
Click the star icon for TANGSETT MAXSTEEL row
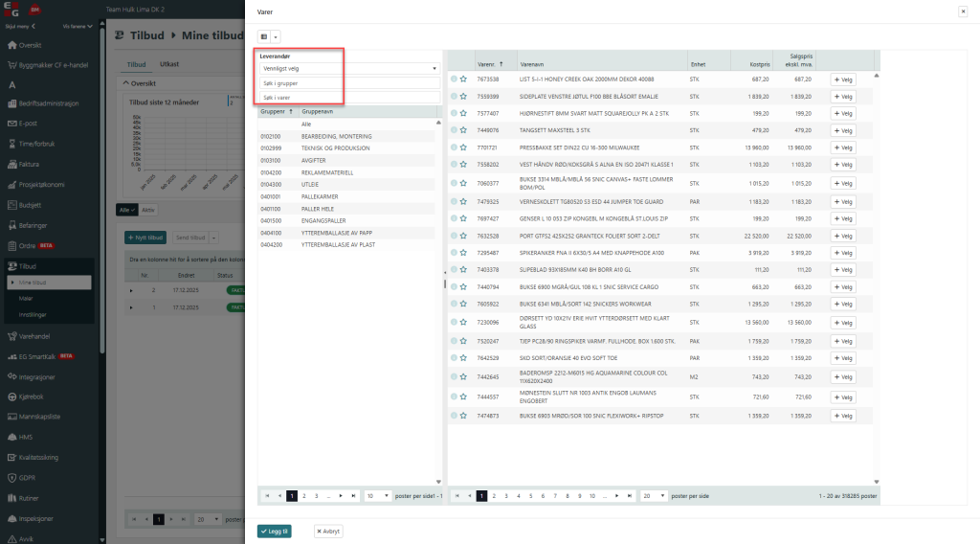pyautogui.click(x=464, y=130)
